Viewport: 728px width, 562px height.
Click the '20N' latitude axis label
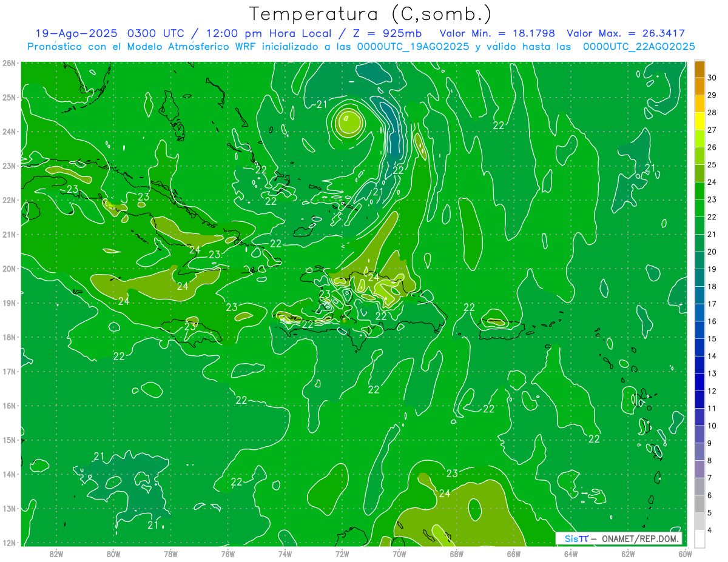point(9,269)
